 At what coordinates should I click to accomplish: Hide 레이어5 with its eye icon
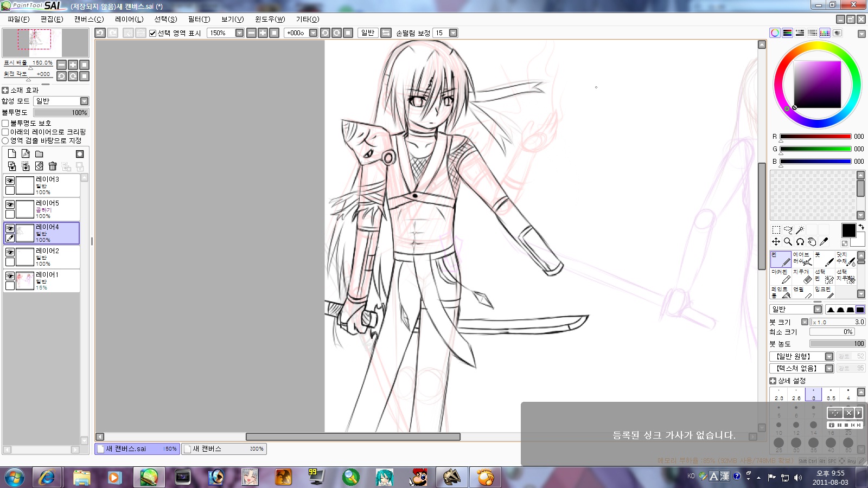10,204
